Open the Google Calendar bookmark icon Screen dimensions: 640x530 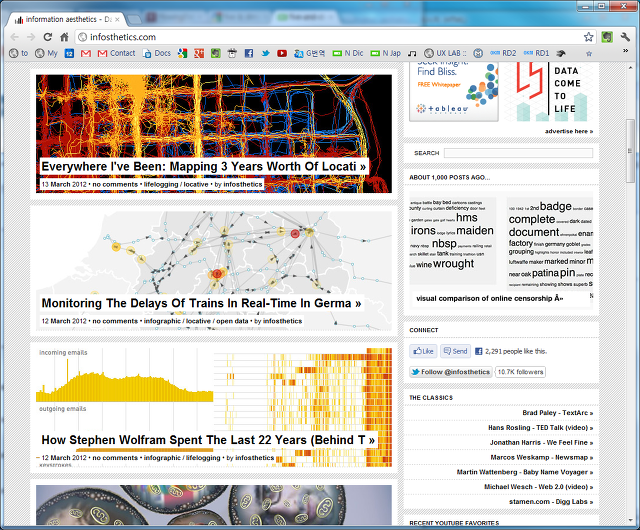[x=69, y=53]
